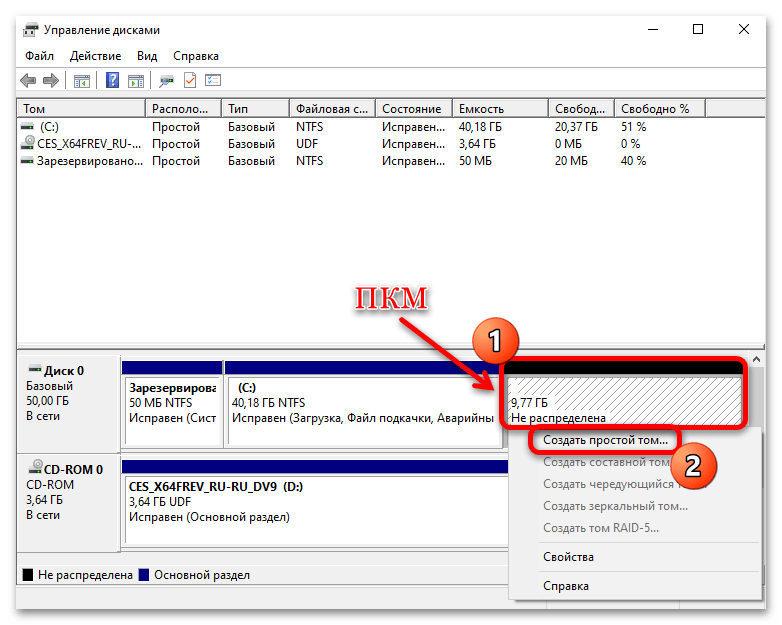Image resolution: width=782 pixels, height=625 pixels.
Task: Click the CD-ROM 0 disc icon
Action: (35, 466)
